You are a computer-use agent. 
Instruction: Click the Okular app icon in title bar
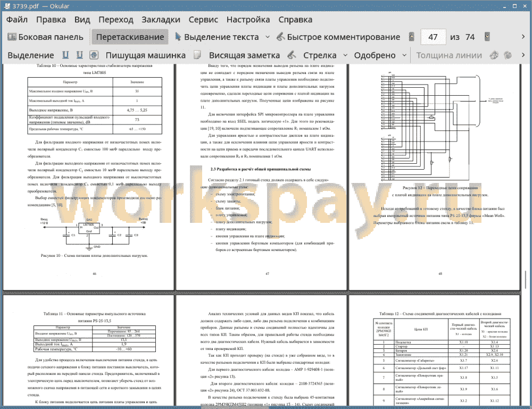[x=7, y=6]
